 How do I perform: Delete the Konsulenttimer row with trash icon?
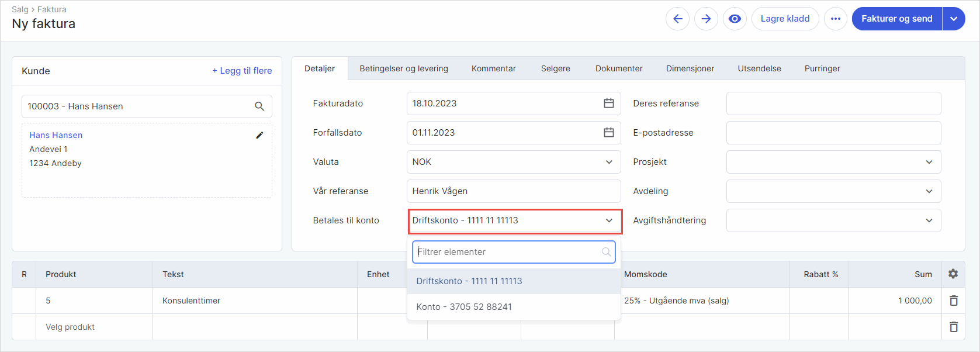tap(954, 301)
